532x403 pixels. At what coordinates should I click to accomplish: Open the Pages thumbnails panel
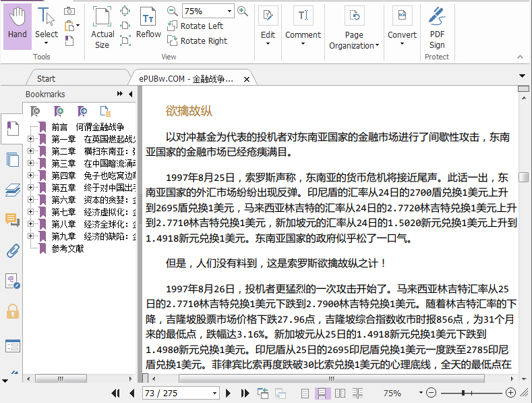click(x=13, y=159)
